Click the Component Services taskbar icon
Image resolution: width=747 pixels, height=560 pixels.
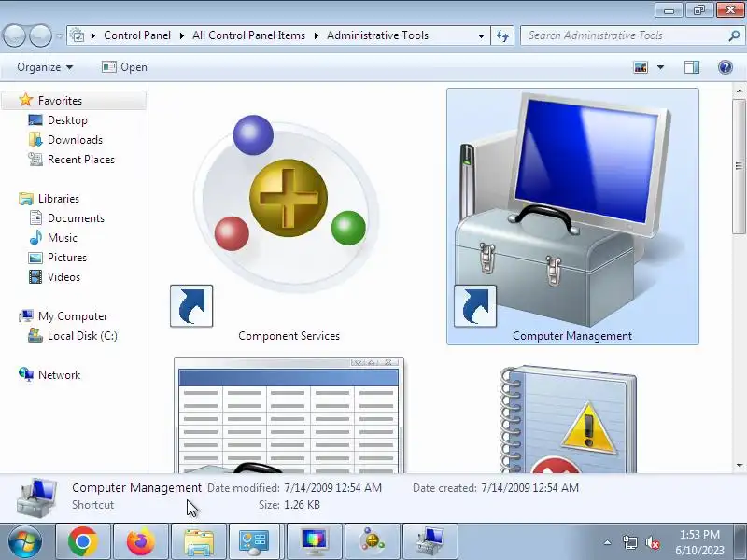[372, 541]
